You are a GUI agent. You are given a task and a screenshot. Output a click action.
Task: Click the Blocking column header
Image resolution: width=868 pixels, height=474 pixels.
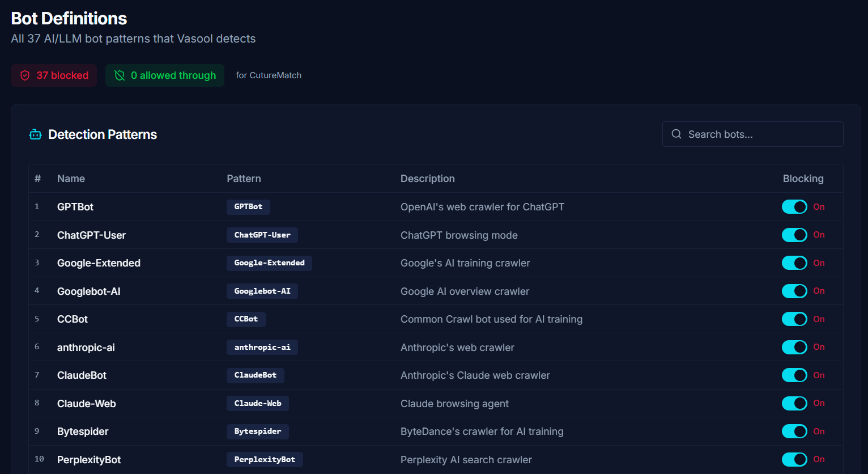click(x=803, y=179)
